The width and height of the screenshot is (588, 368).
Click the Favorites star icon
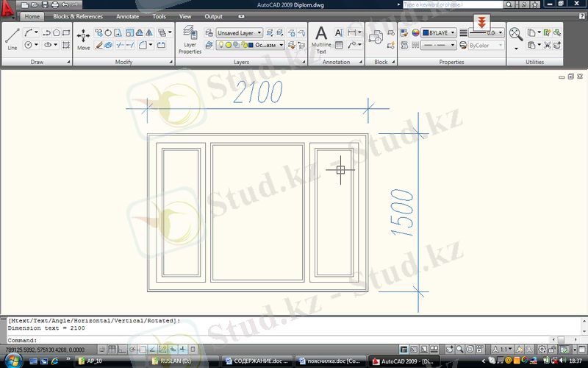[x=535, y=4]
